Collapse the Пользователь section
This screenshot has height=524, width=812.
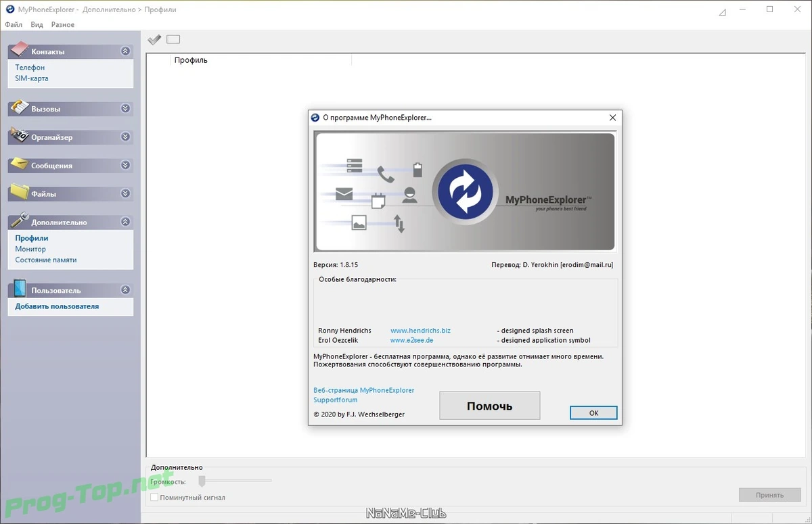[125, 290]
